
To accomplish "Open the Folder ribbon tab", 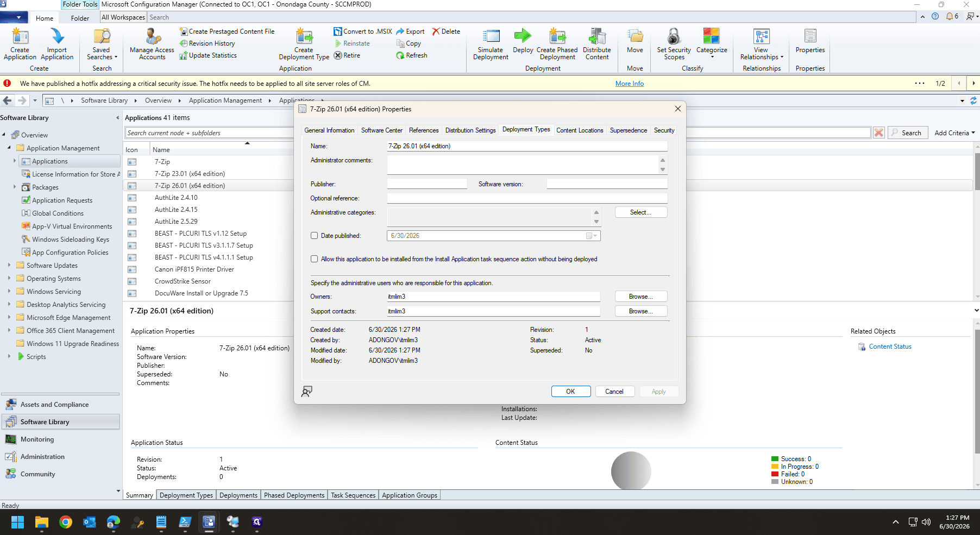I will pos(80,18).
